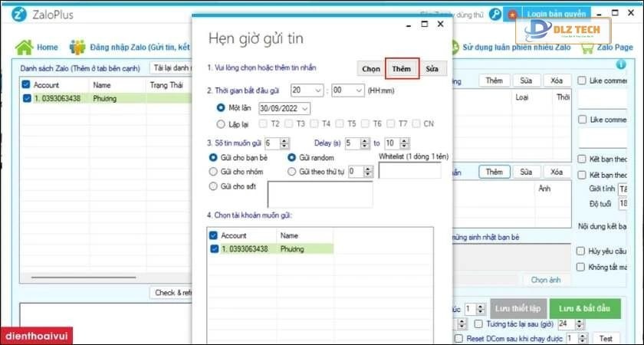Check the T2 weekday checkbox
The image size is (644, 345).
(264, 123)
